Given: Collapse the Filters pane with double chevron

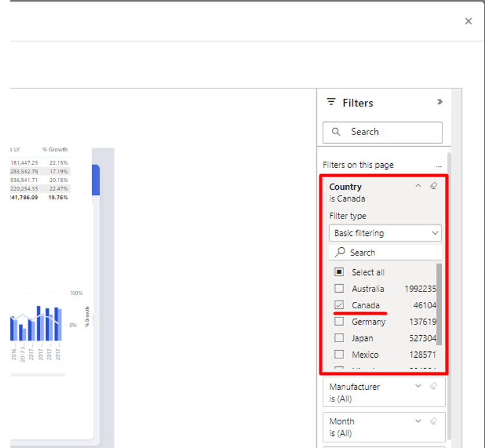Looking at the screenshot, I should coord(440,102).
